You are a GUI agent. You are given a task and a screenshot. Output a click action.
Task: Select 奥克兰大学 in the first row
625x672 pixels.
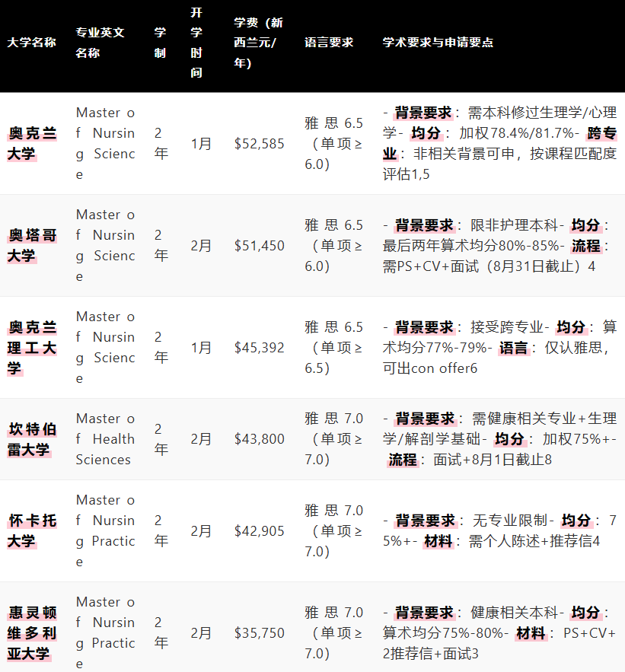[x=31, y=143]
